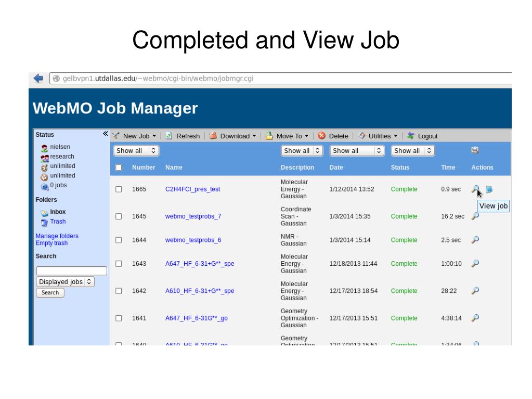
Task: Check the box for job 1642
Action: pos(119,291)
